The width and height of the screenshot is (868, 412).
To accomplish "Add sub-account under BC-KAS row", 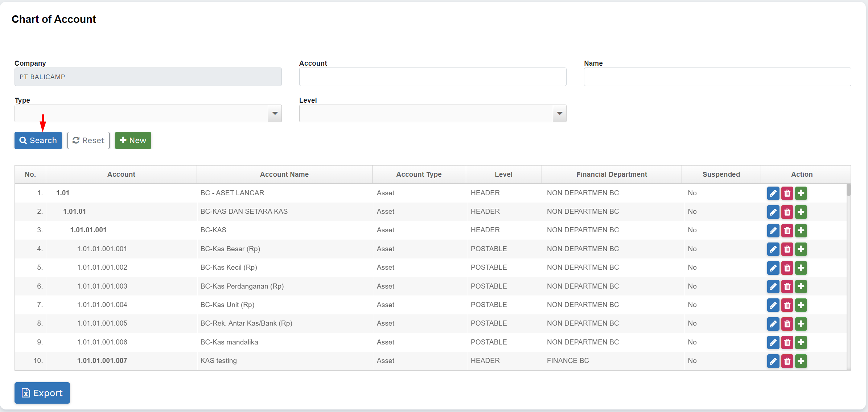I will click(801, 231).
